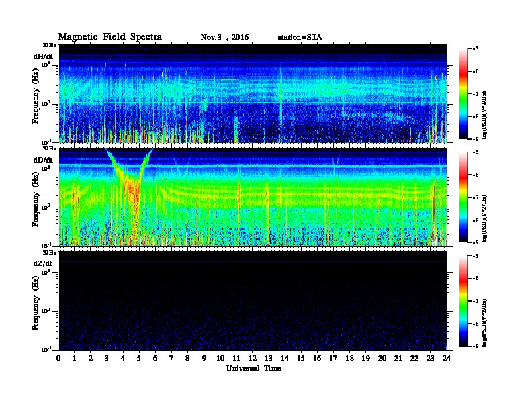Image resolution: width=532 pixels, height=411 pixels.
Task: Click the 32Hz label atop the dH/dt panel
Action: pyautogui.click(x=50, y=45)
